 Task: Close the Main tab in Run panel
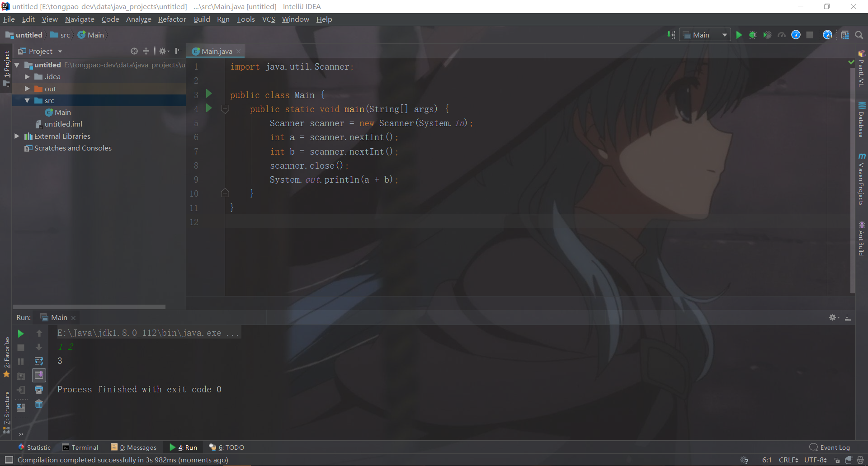(x=73, y=318)
